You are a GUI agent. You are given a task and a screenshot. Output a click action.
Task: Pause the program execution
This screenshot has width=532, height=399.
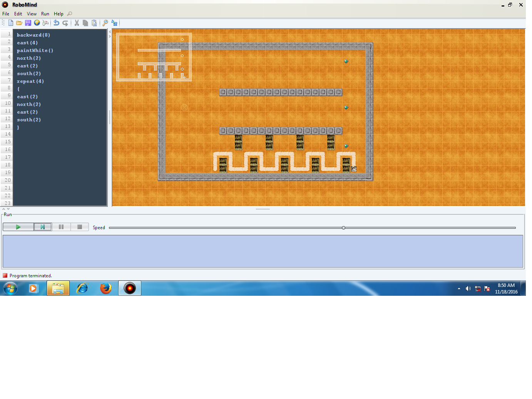coord(61,227)
